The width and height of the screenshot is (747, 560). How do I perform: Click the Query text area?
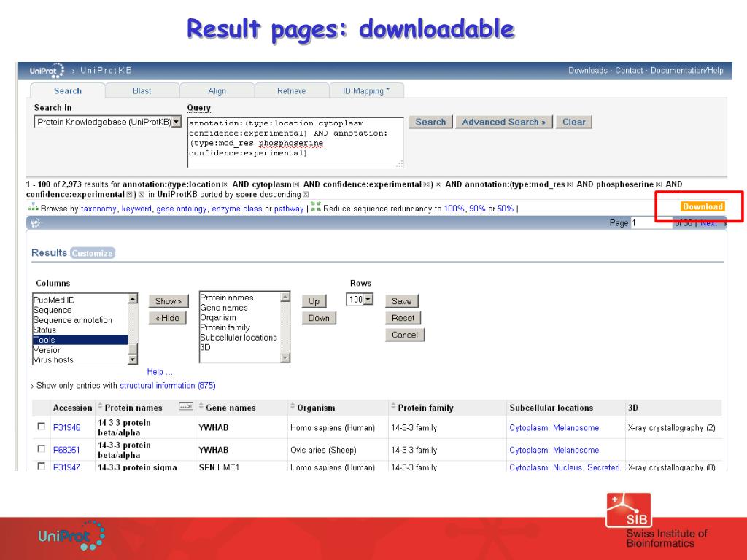click(x=295, y=142)
